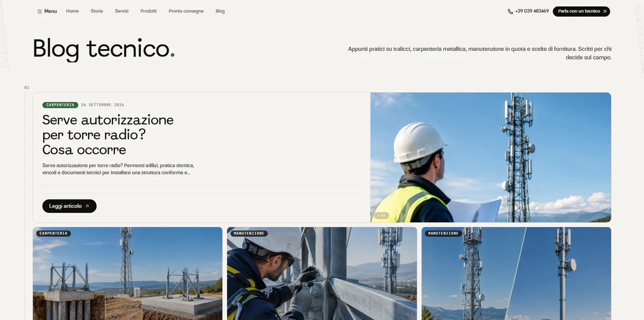Click the date 26 SETTEMBRE 2026
644x320 pixels.
pyautogui.click(x=103, y=105)
